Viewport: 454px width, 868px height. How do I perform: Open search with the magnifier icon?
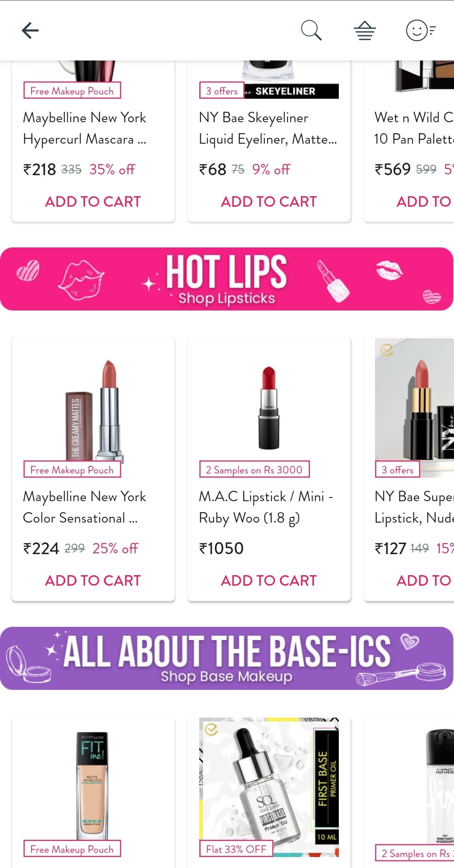[x=311, y=31]
